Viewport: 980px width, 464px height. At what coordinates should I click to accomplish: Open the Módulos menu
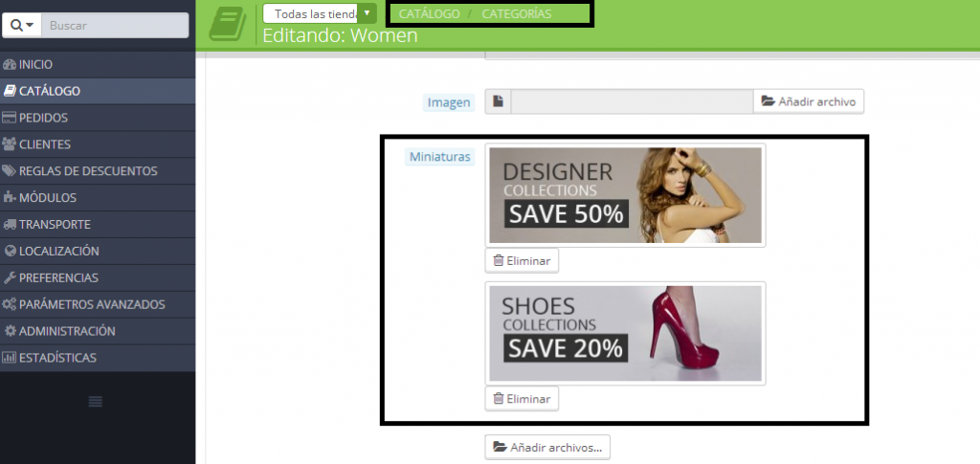47,198
